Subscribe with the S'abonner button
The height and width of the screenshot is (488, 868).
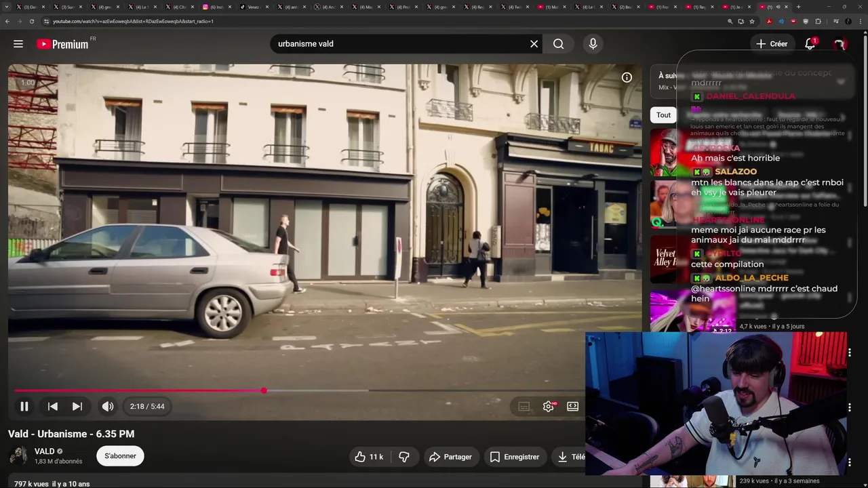coord(120,455)
